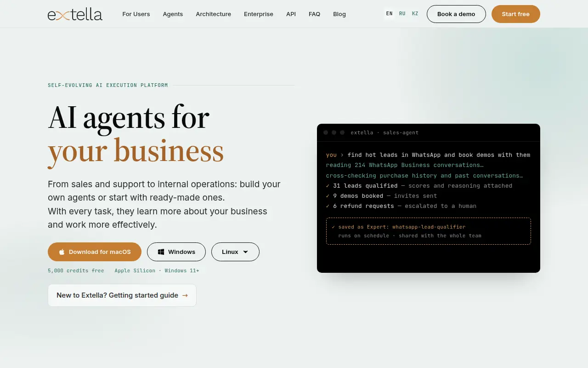Visit the FAQ page
Screen dimensions: 588x368
click(315, 14)
